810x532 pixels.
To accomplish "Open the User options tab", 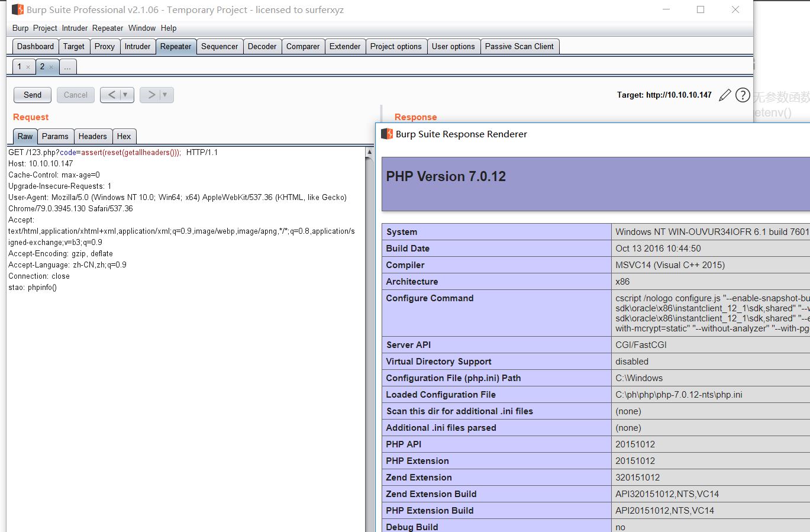I will (453, 46).
